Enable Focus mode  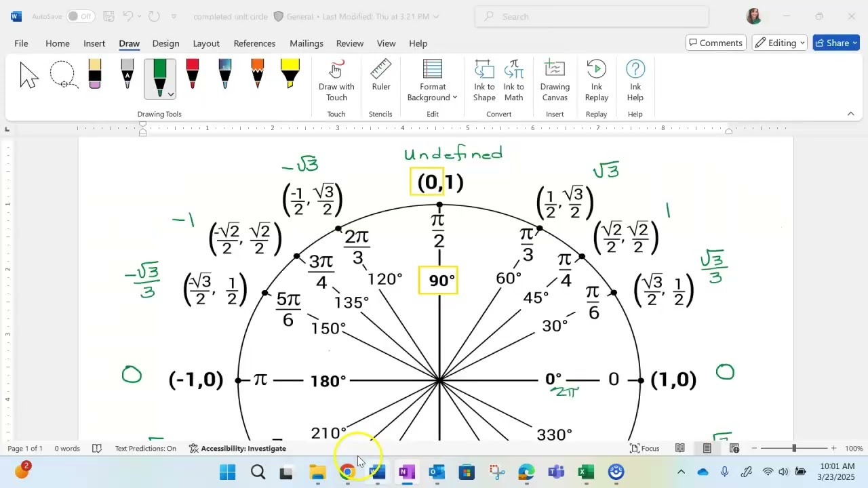[x=645, y=449]
